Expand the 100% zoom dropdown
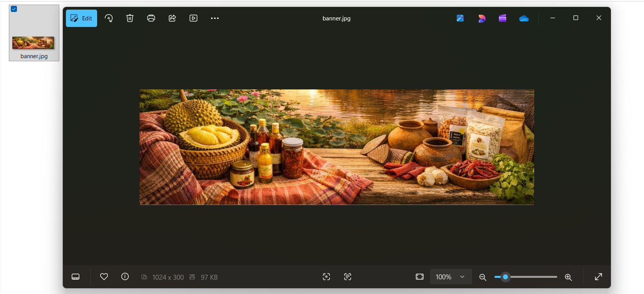 pos(462,277)
